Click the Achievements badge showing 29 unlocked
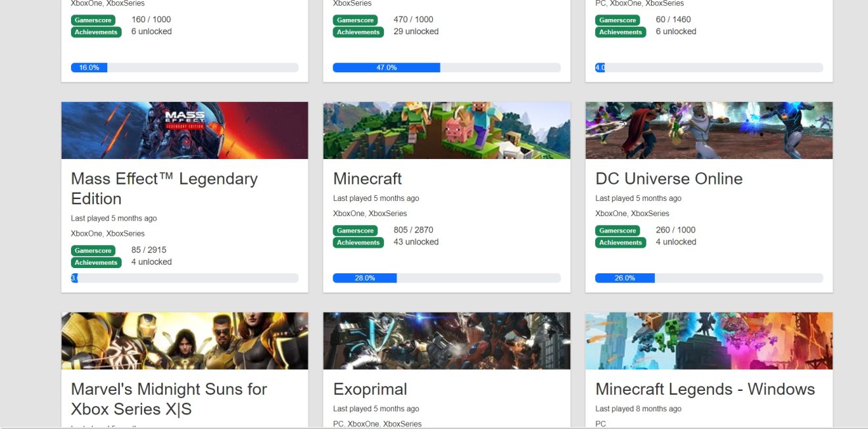This screenshot has height=429, width=868. tap(358, 32)
